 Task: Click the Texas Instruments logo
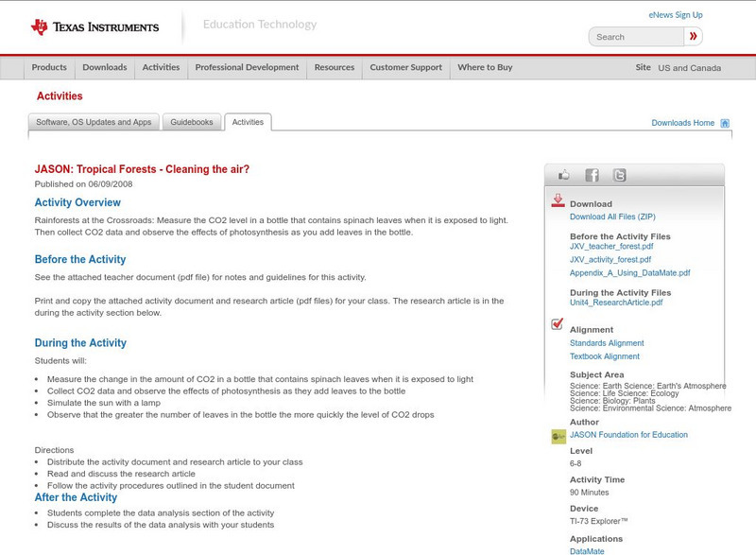tap(94, 27)
